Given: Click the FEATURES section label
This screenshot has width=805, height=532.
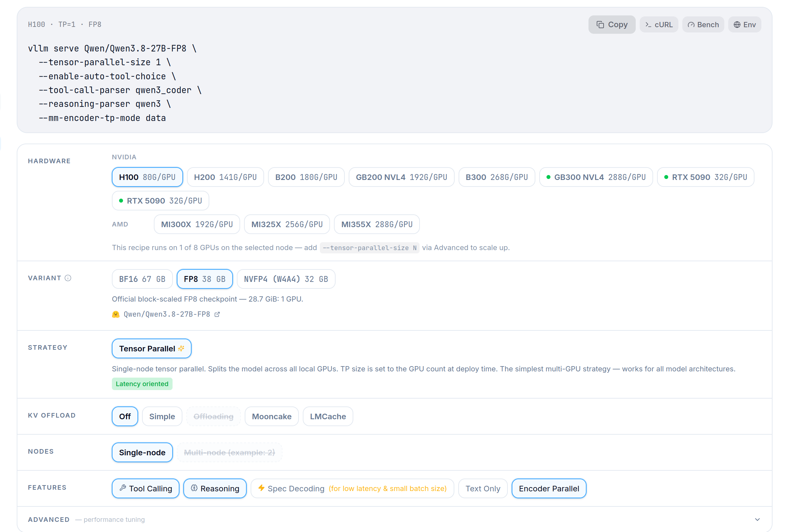Looking at the screenshot, I should tap(47, 487).
